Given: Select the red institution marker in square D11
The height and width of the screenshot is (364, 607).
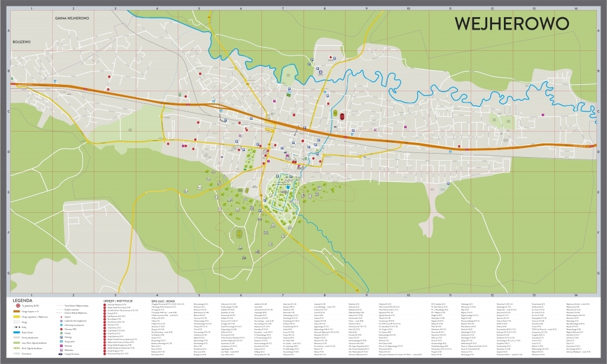Looking at the screenshot, I should [459, 147].
